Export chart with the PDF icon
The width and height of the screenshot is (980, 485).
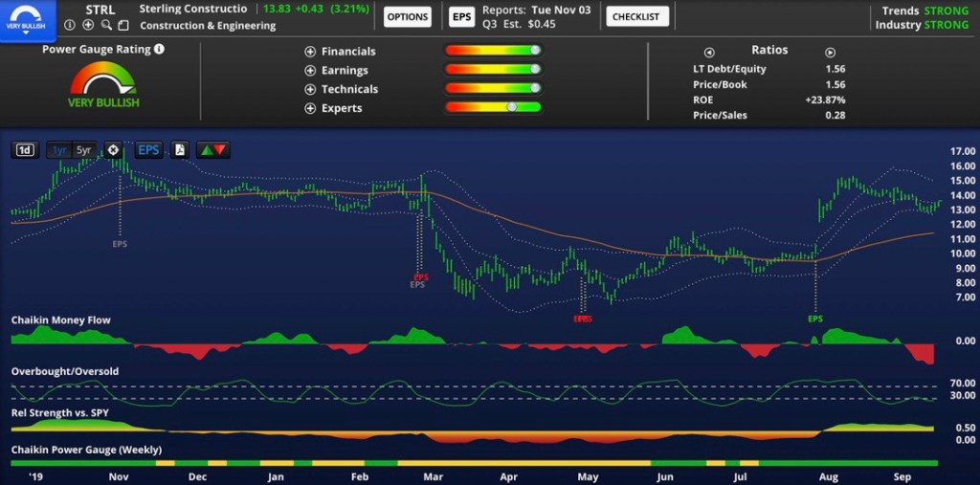(179, 150)
